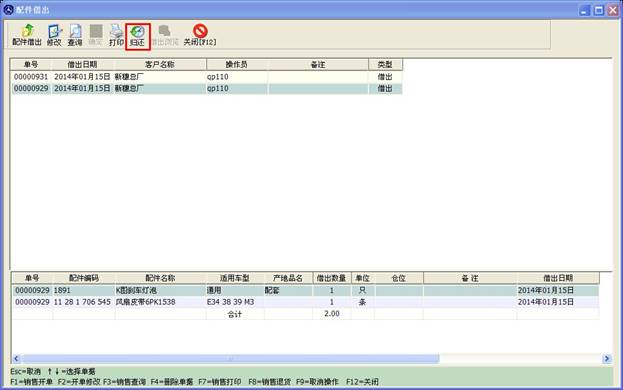Click the highlighted 归还 return icon

pos(137,36)
